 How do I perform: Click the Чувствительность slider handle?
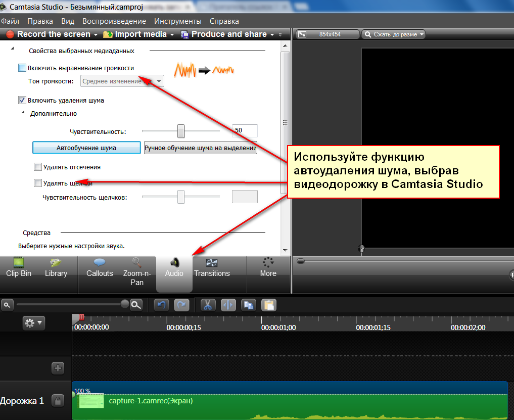coord(180,131)
